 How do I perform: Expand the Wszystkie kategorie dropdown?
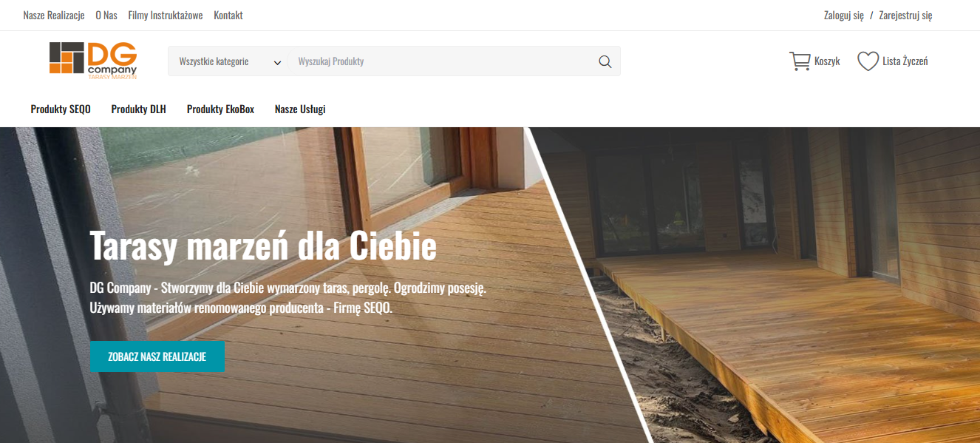click(228, 61)
